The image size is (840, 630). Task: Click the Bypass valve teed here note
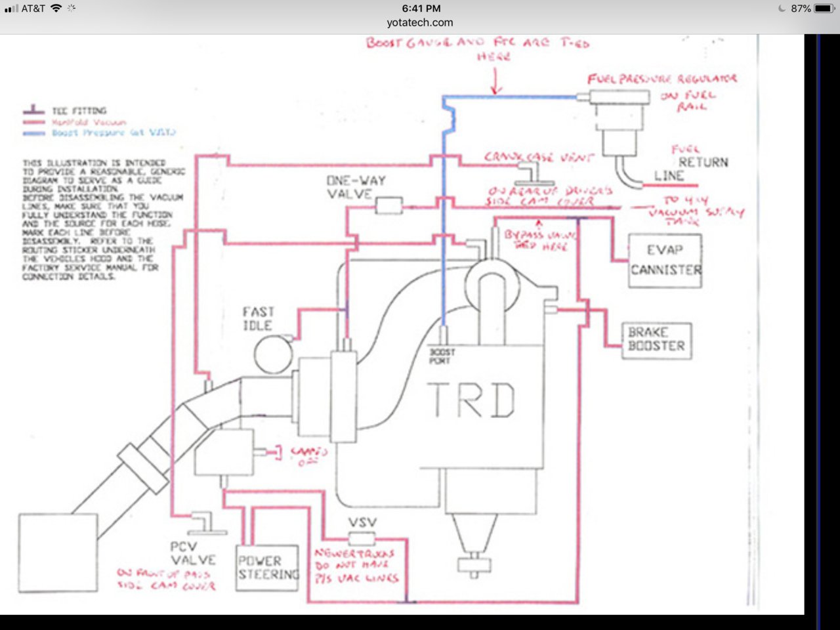coord(539,240)
